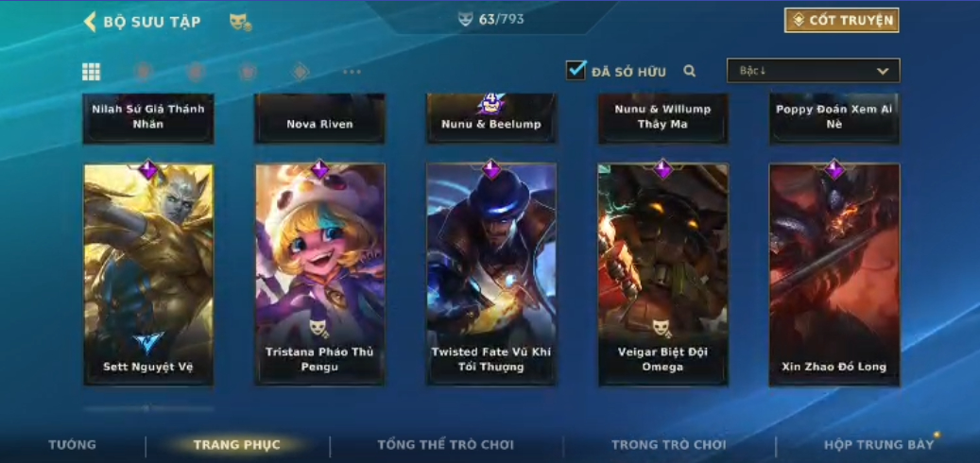The image size is (980, 463).
Task: Open the three dots more filters
Action: click(x=352, y=72)
